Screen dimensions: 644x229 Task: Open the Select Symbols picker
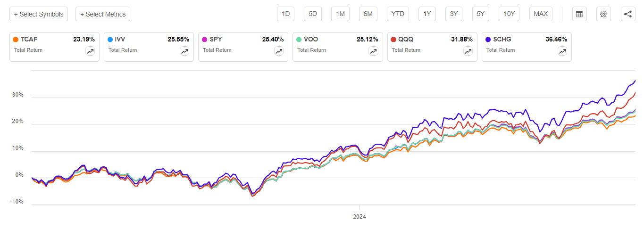tap(39, 14)
